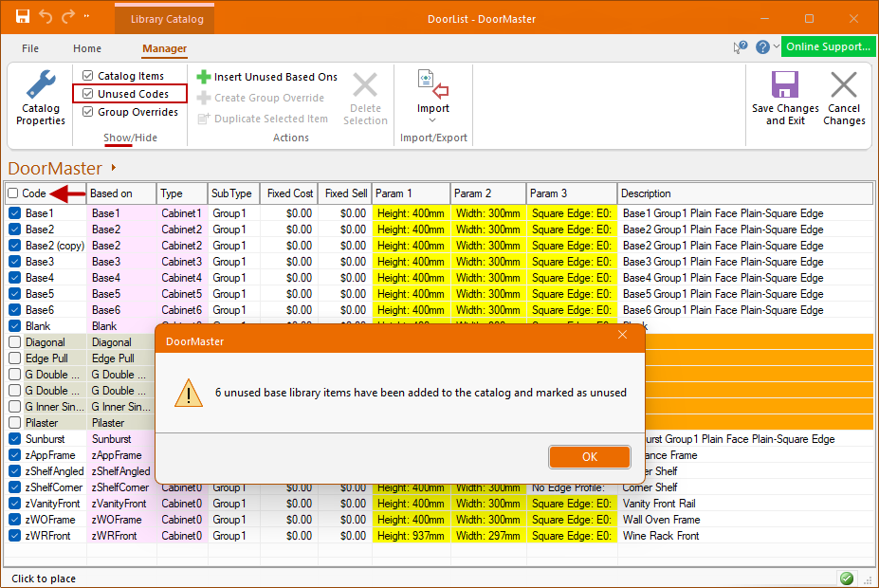Click the Undo arrow icon

click(46, 18)
